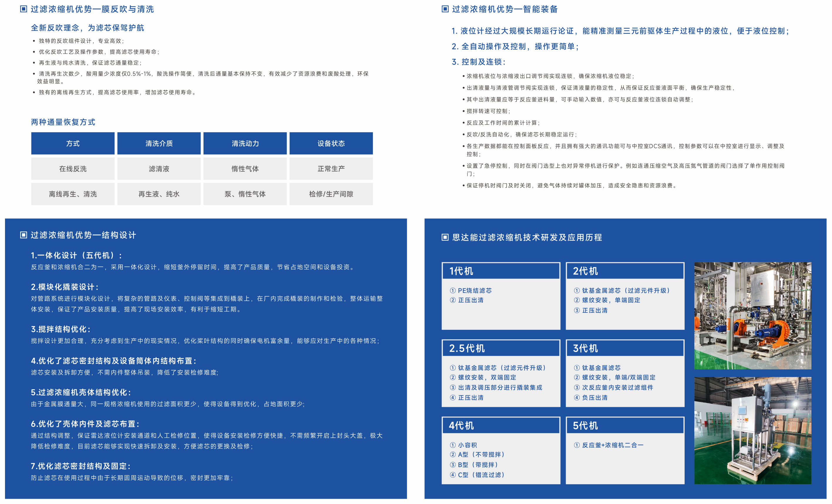The width and height of the screenshot is (832, 504).
Task: Switch to the 离线再生、清洗 table row
Action: (73, 194)
